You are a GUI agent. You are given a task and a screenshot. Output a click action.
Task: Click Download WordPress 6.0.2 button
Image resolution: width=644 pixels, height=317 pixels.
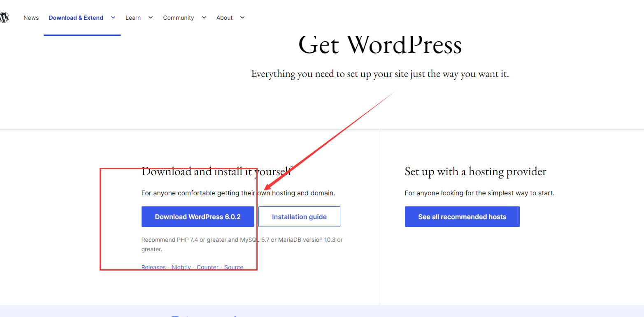198,217
